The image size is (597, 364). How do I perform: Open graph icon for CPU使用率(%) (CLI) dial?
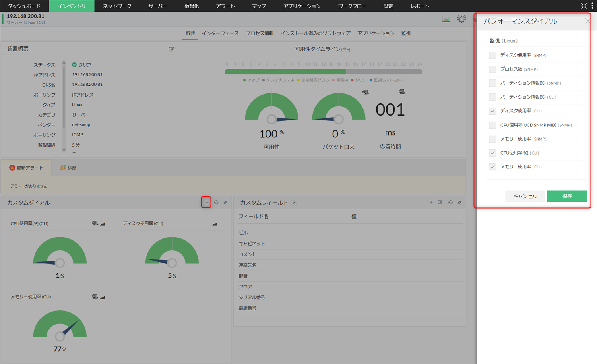(103, 224)
